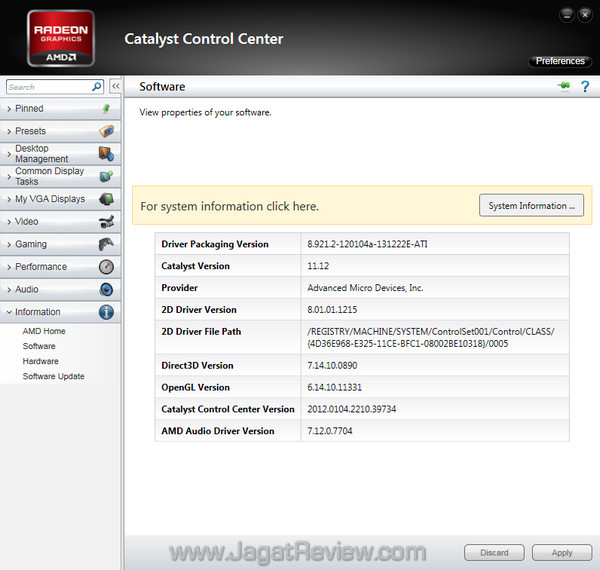This screenshot has height=570, width=600.
Task: Click the Video camcorder icon
Action: pos(106,221)
